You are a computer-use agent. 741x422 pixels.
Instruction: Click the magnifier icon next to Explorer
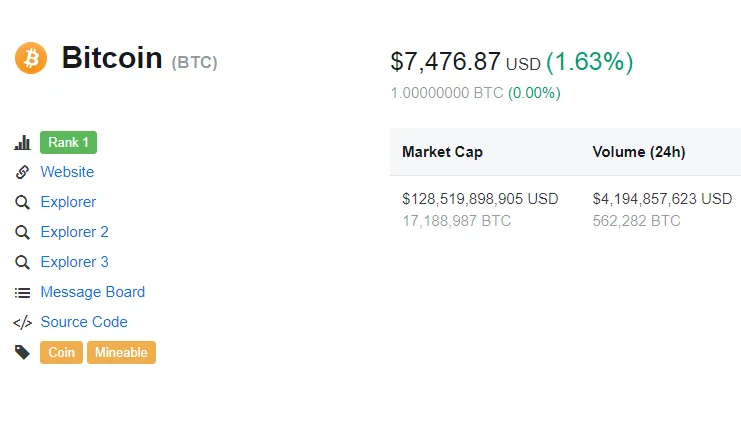tap(22, 202)
